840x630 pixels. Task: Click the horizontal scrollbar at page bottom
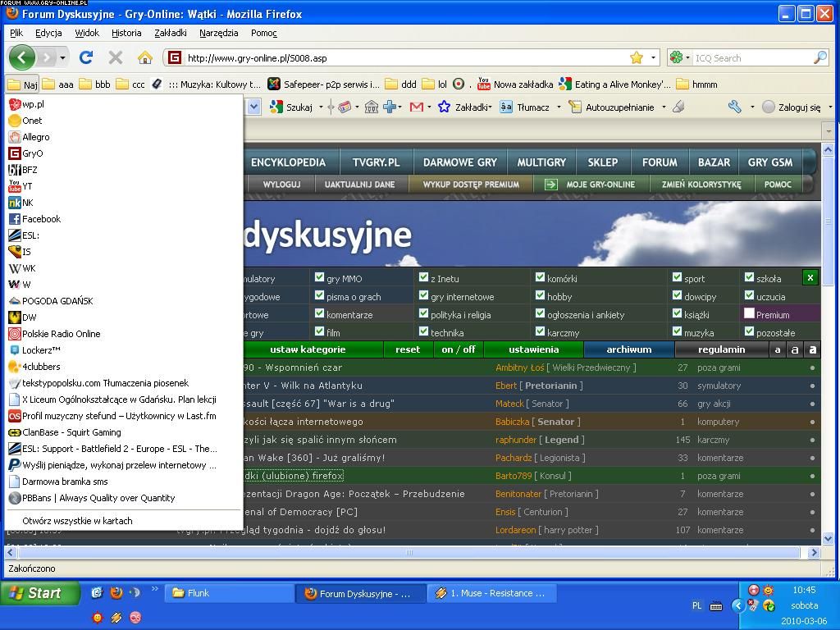pyautogui.click(x=410, y=553)
